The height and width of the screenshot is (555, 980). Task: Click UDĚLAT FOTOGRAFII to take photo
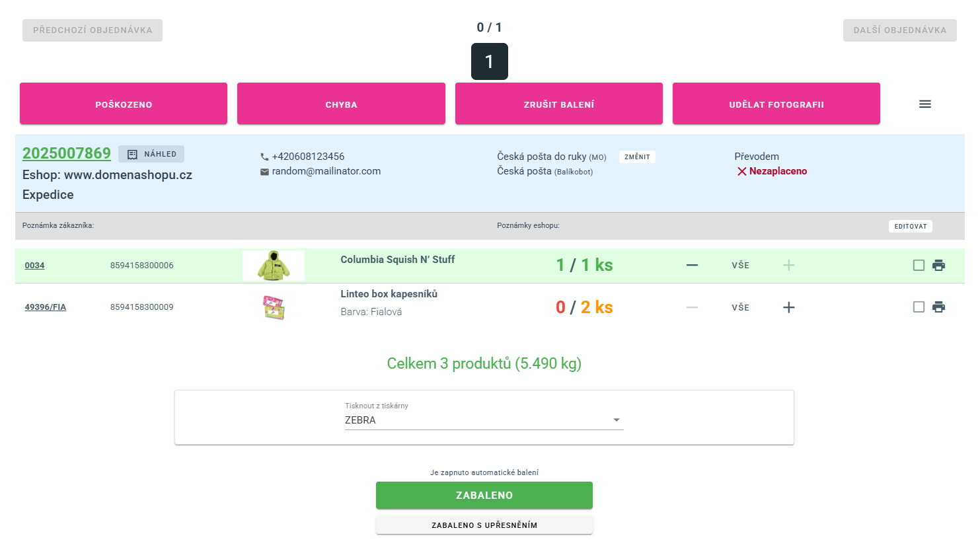pos(776,104)
